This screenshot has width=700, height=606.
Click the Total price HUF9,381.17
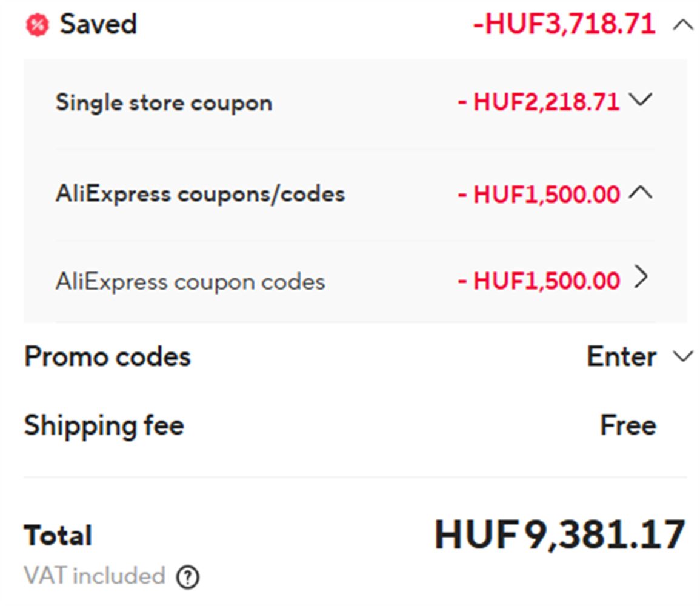(x=559, y=535)
